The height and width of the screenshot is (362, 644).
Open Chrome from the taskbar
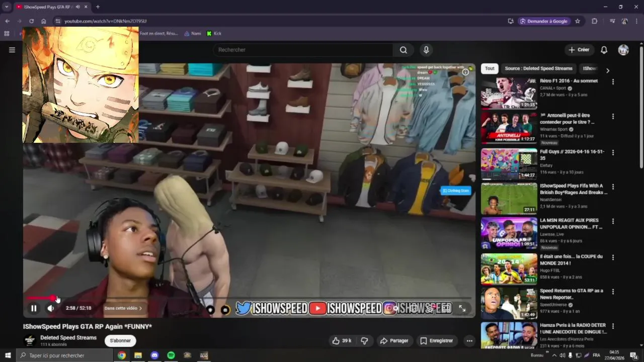pyautogui.click(x=122, y=355)
